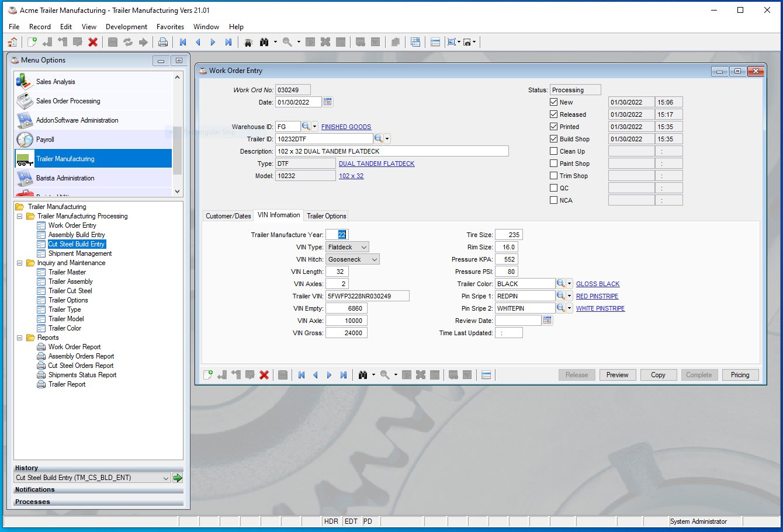Go to previous record in Work Order toolbar
Viewport: 783px width, 532px height.
pyautogui.click(x=316, y=375)
